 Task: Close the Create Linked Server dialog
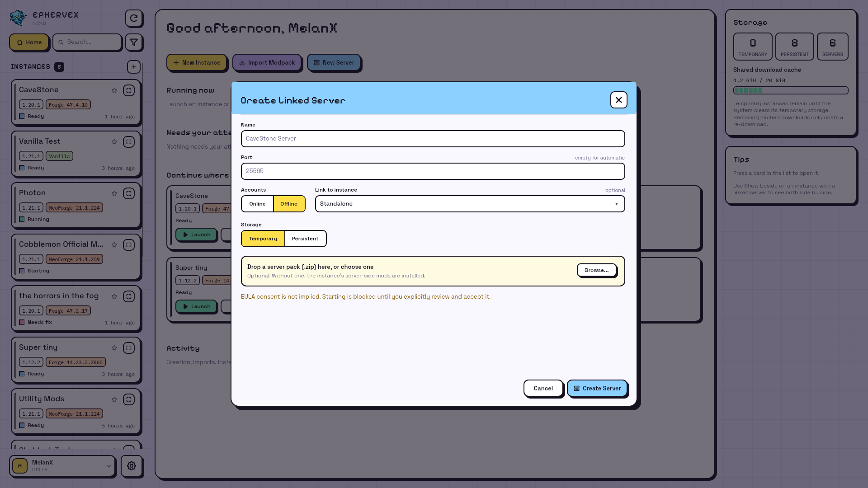point(619,100)
